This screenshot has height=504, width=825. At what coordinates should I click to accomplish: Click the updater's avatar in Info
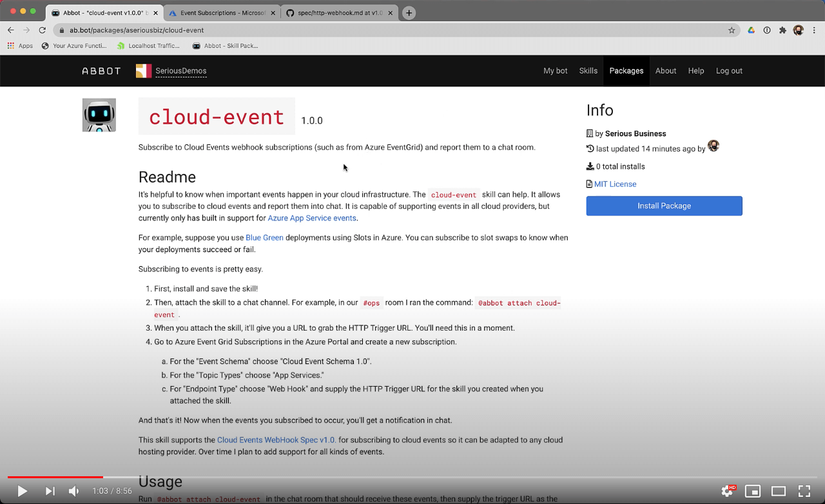[x=713, y=146]
